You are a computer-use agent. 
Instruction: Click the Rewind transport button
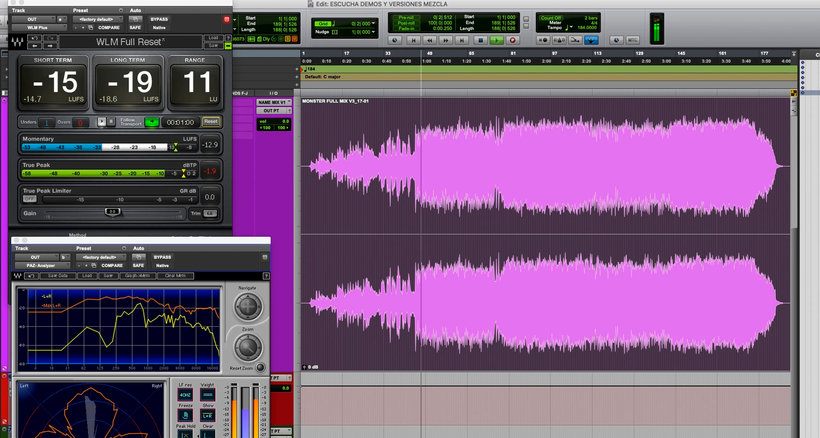[x=430, y=40]
